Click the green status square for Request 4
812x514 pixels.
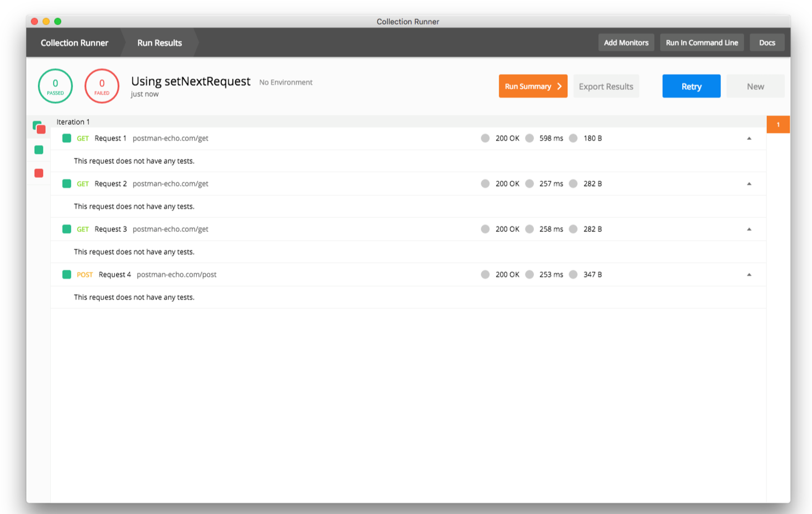[67, 274]
